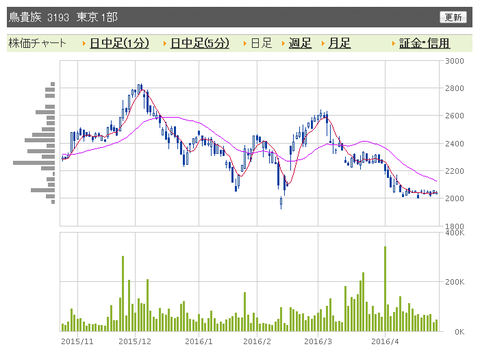
Task: Click the 2016/1 date axis label
Action: click(199, 341)
